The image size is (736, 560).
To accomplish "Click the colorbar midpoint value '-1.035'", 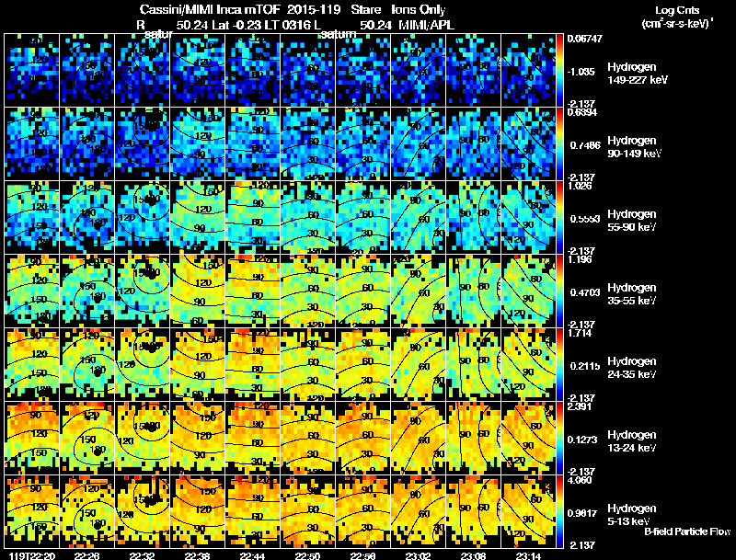I will pyautogui.click(x=581, y=72).
